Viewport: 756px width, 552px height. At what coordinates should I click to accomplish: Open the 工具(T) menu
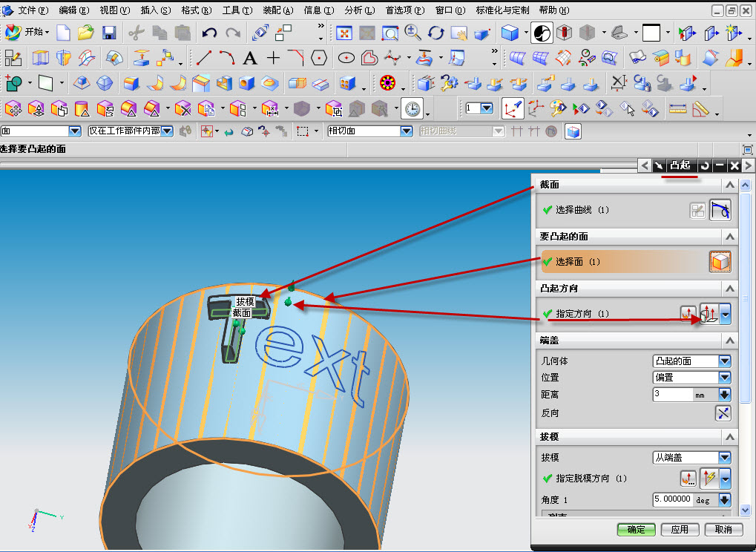237,10
